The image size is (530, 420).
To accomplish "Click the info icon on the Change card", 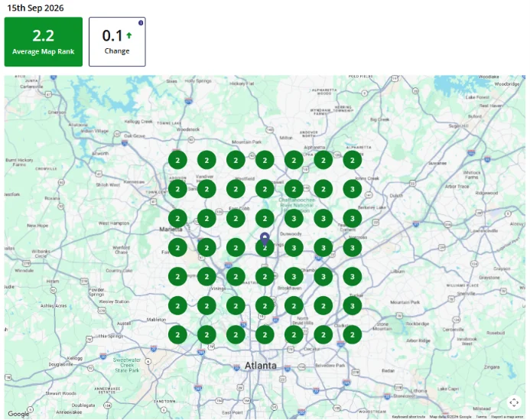I will (141, 23).
